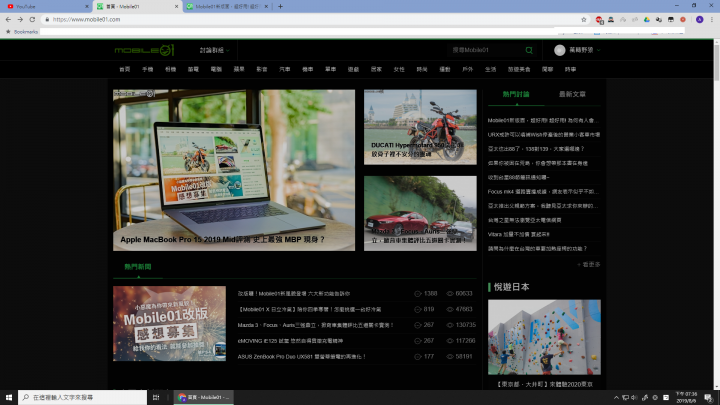Open the Task View icon on taskbar
Viewport: 720px width, 405px height.
pyautogui.click(x=156, y=397)
